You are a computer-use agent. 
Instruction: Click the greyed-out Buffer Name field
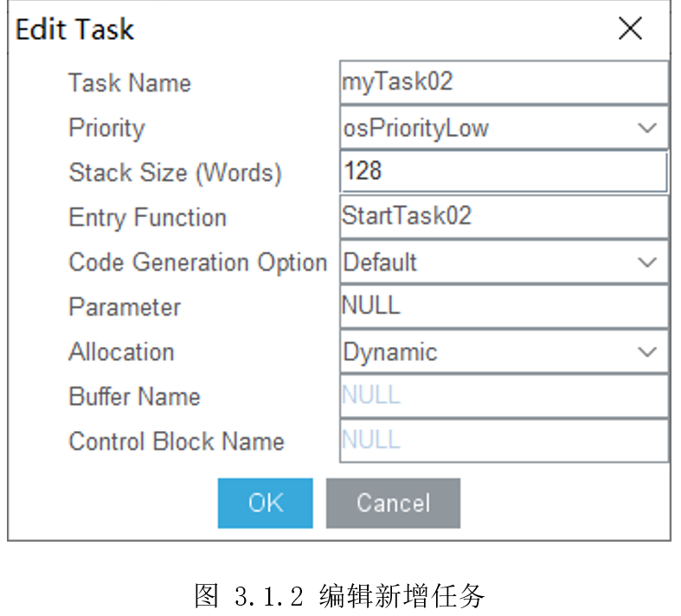504,395
